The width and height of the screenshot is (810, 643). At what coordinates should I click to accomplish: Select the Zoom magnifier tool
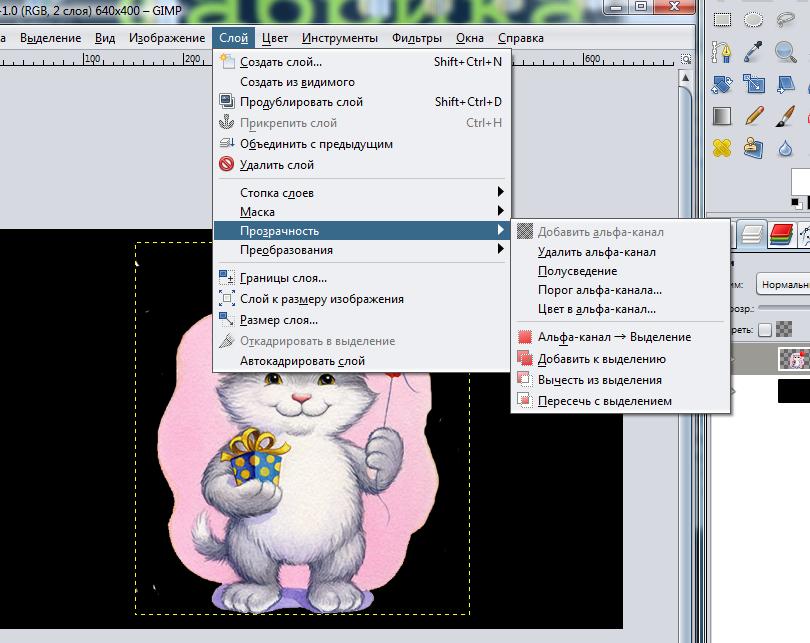(x=785, y=52)
